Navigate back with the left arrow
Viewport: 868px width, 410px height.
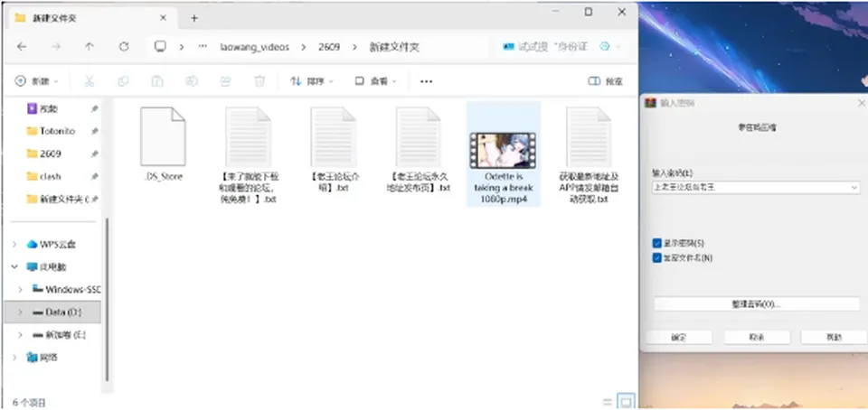tap(22, 47)
